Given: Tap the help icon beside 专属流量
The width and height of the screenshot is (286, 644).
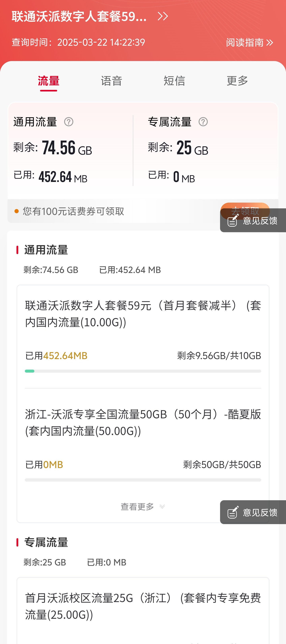Looking at the screenshot, I should click(x=203, y=122).
